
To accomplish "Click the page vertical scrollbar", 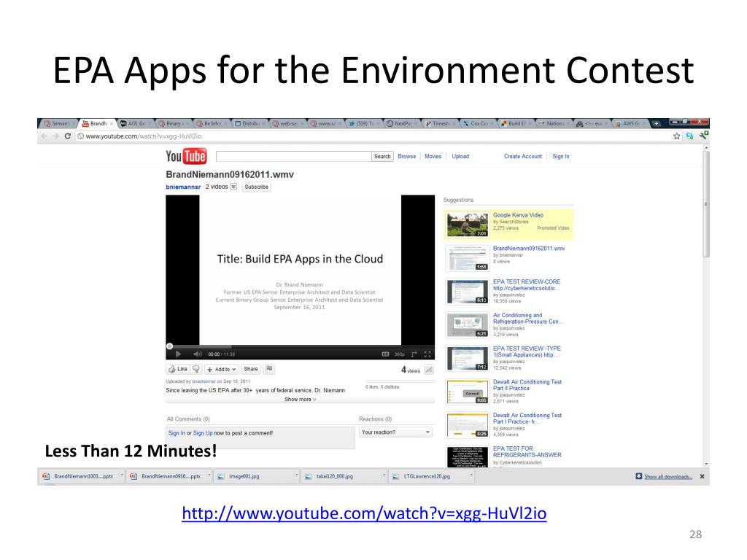I will (706, 204).
